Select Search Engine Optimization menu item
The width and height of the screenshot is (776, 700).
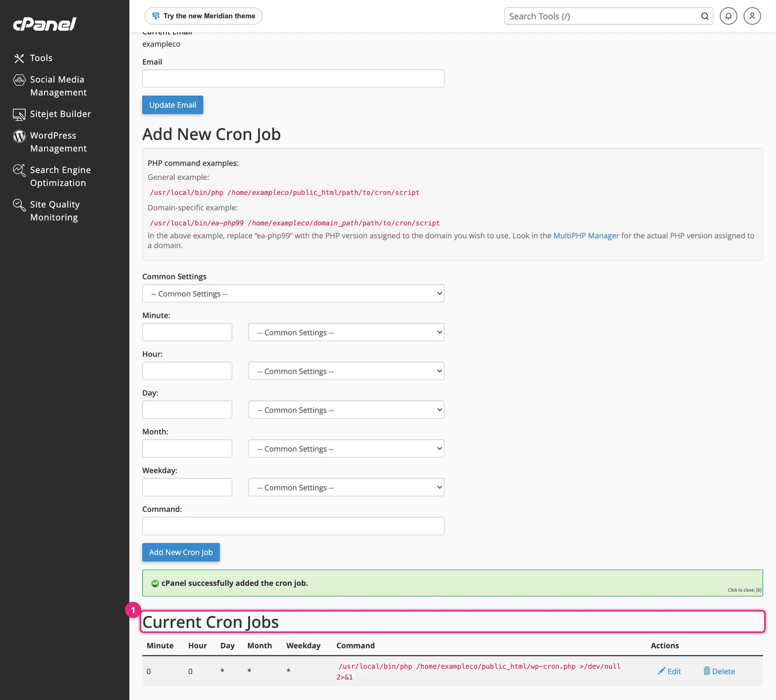point(60,176)
